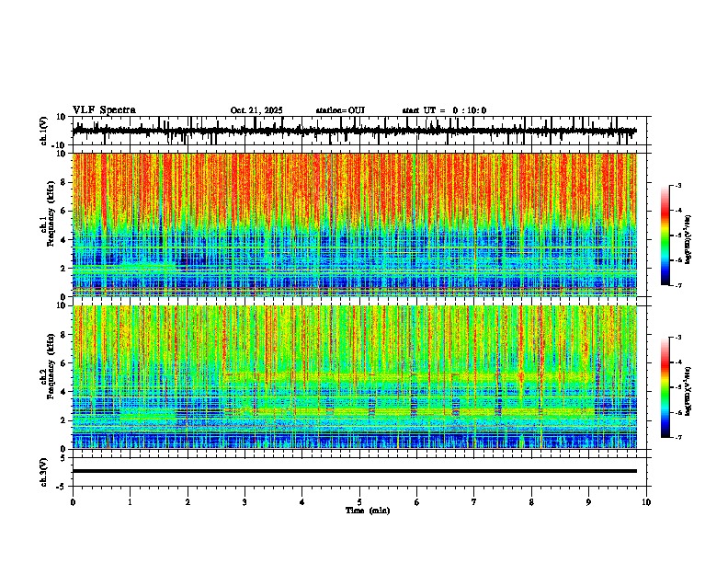
Task: Select the "start UT = 0 : 10: 0" text
Action: 444,110
